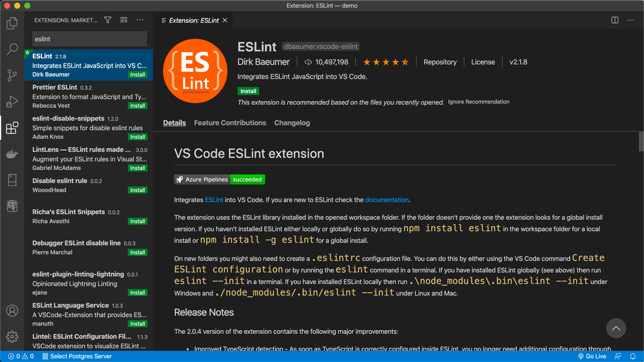
Task: Click the star rating
Action: (385, 62)
